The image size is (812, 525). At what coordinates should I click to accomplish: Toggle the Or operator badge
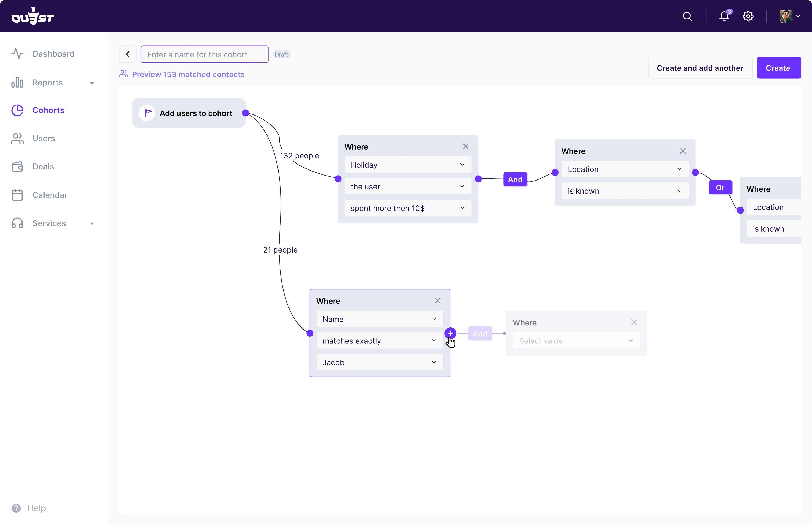point(720,188)
